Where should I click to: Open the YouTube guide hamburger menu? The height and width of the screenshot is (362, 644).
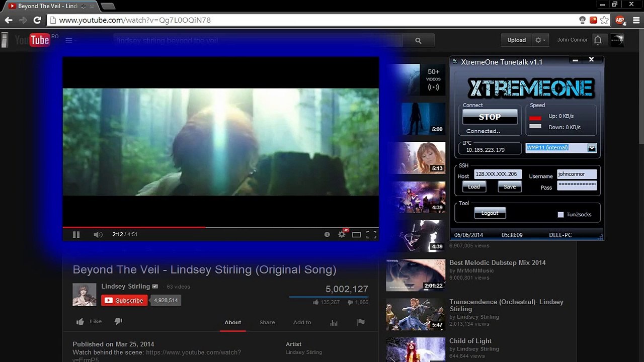(69, 40)
